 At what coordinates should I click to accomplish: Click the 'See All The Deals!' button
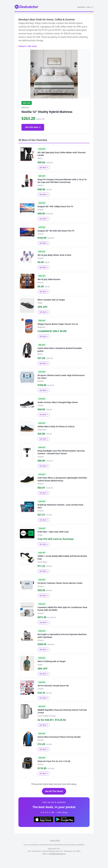tap(54, 791)
